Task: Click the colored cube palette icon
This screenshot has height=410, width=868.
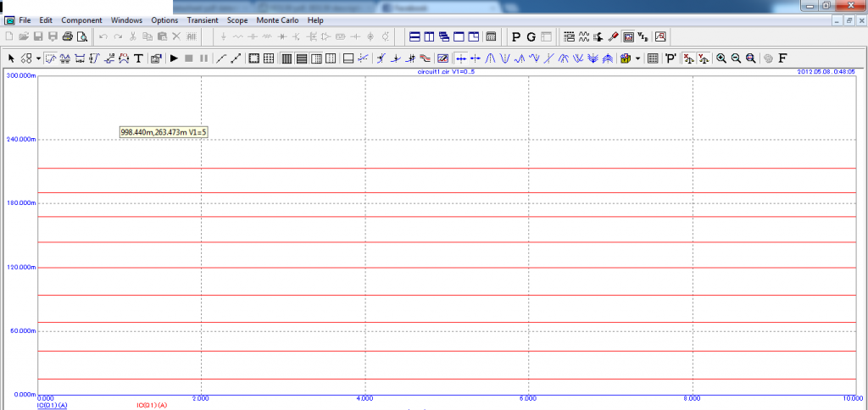Action: [x=626, y=58]
